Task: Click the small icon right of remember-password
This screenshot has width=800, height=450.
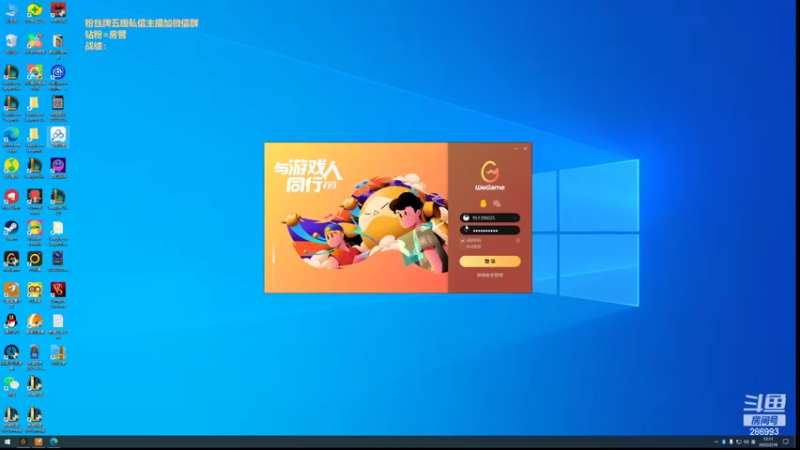Action: click(518, 240)
